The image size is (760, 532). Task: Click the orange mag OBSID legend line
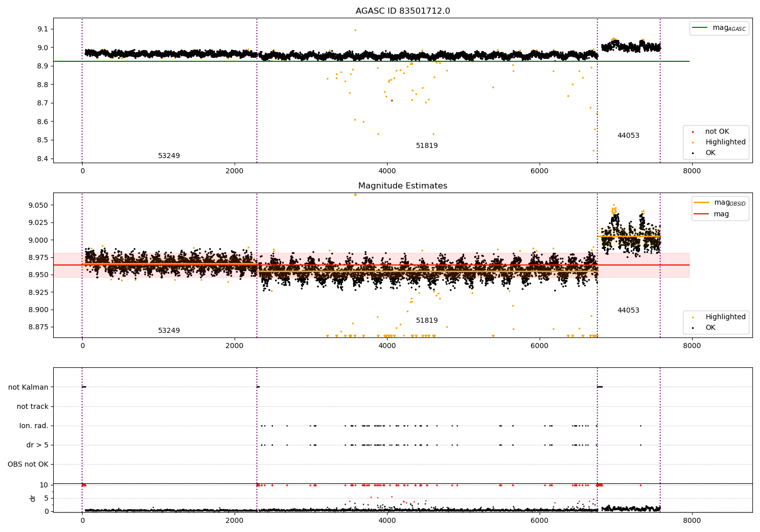tap(702, 203)
